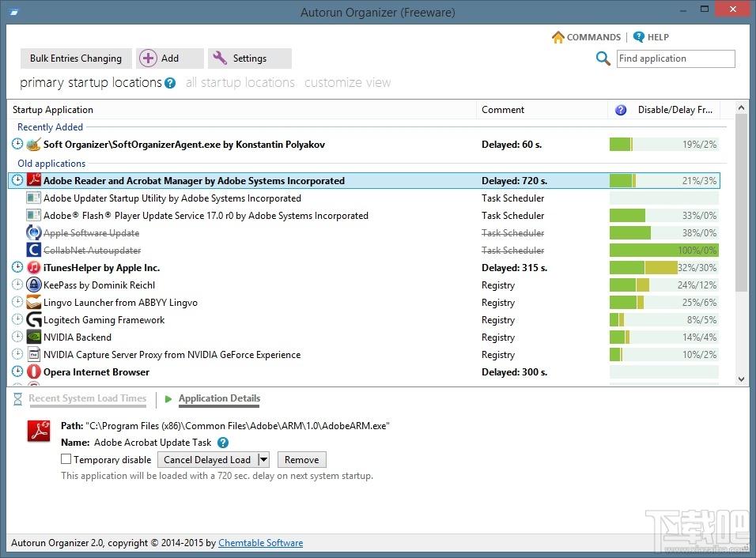Open the Cancel Delayed Load dropdown arrow
Viewport: 756px width, 558px height.
(263, 460)
